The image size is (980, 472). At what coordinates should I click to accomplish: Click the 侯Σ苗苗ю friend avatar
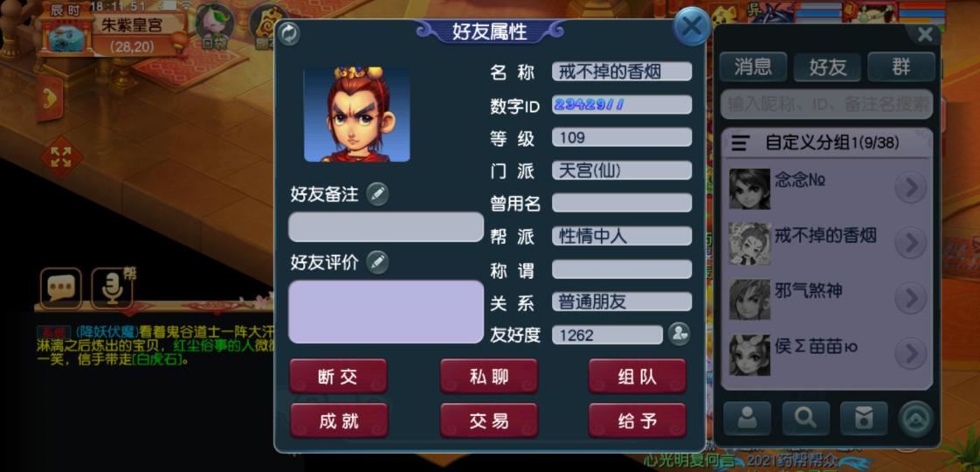[749, 355]
